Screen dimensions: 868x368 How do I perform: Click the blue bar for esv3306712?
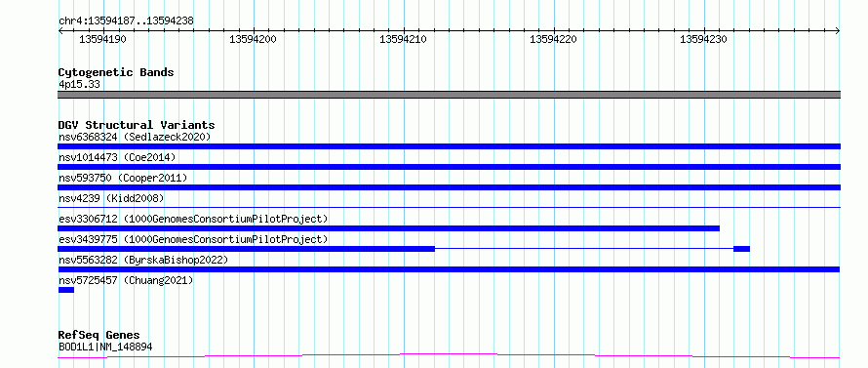click(388, 228)
